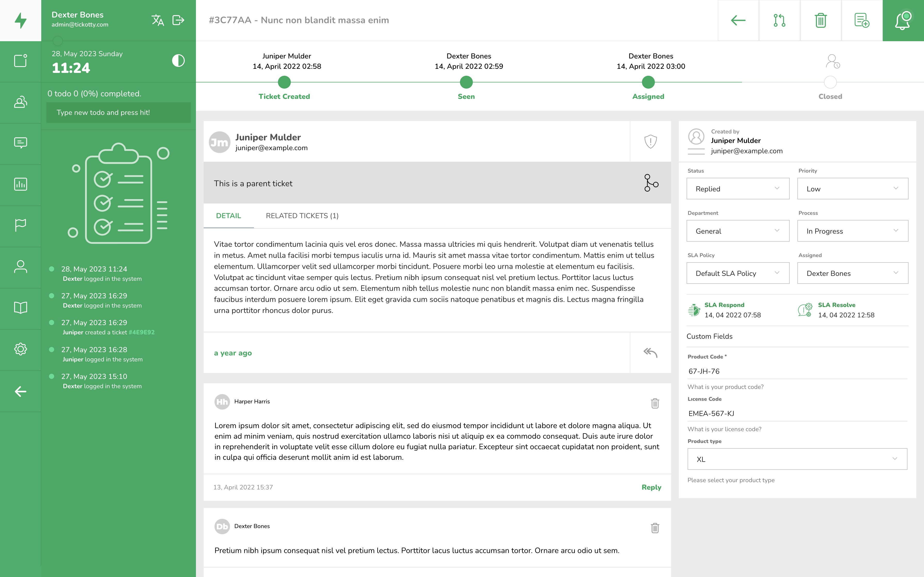Open the reports chart icon in sidebar
This screenshot has width=924, height=577.
[x=21, y=184]
